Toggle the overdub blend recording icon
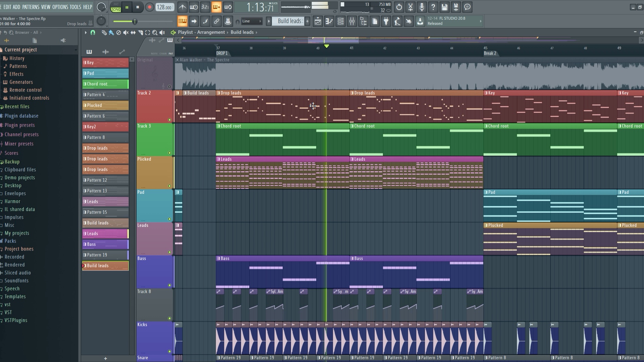The height and width of the screenshot is (362, 644). pos(216,7)
